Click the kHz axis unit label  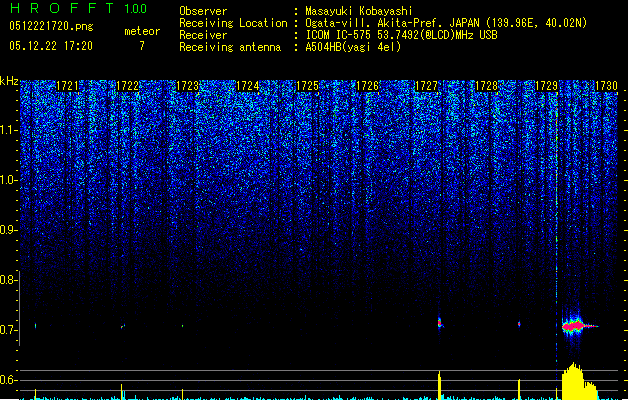pos(9,81)
